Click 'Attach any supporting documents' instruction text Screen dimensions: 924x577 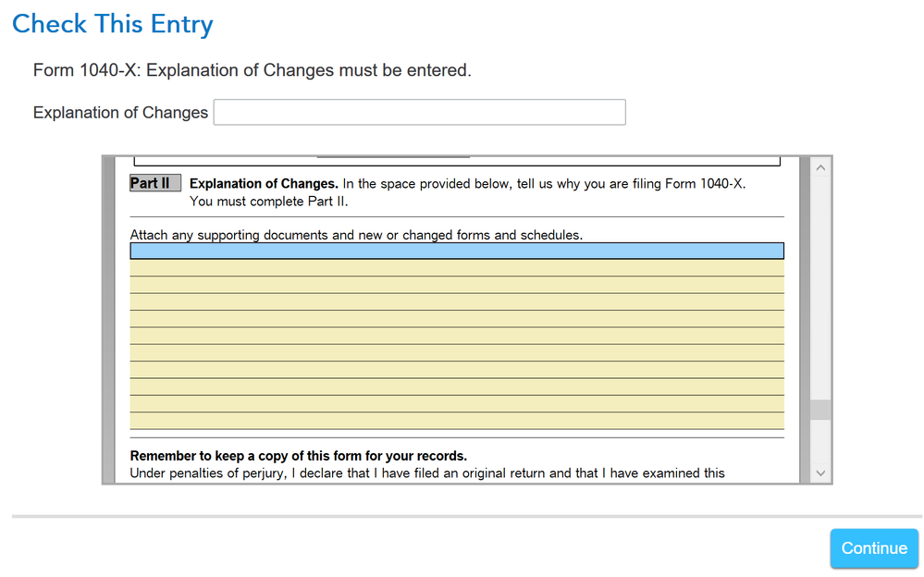pyautogui.click(x=356, y=235)
